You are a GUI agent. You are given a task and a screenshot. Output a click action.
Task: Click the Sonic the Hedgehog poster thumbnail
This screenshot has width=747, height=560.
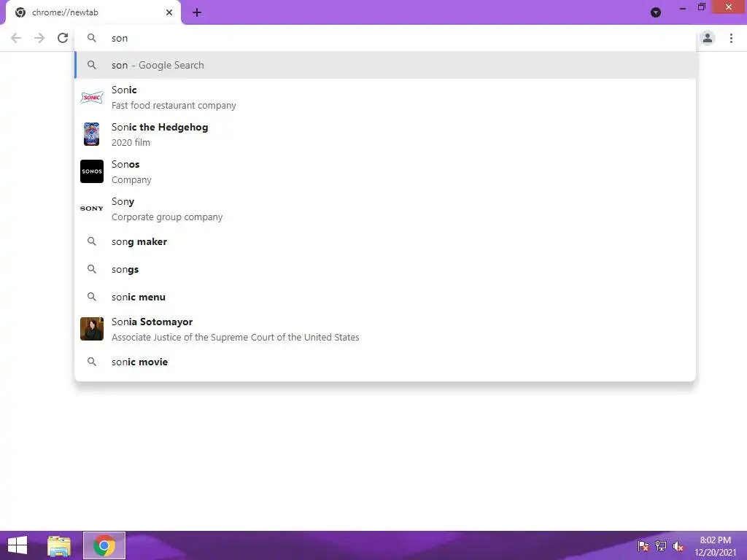(x=91, y=134)
